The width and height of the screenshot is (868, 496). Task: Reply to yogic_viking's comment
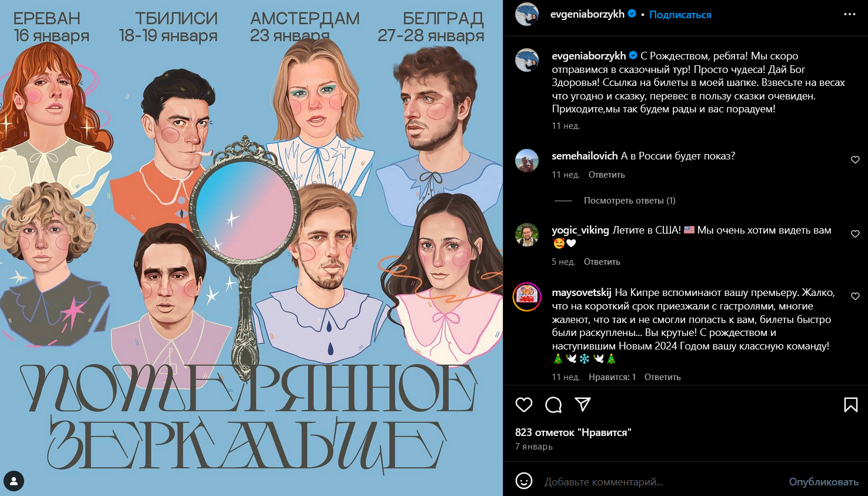click(602, 262)
